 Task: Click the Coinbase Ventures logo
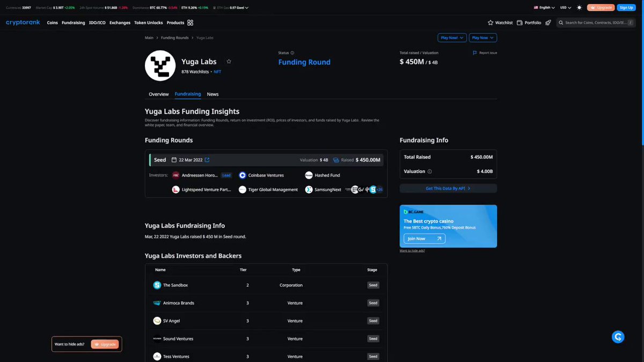[243, 175]
